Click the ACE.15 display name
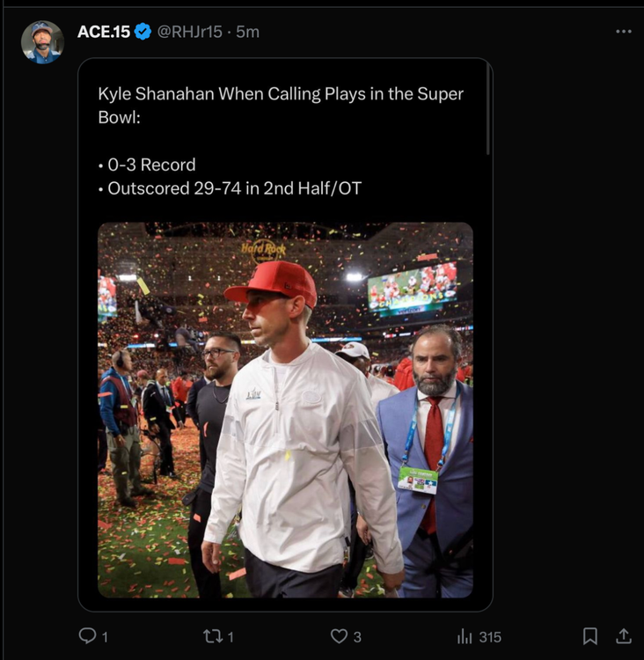The height and width of the screenshot is (660, 644). pyautogui.click(x=103, y=32)
